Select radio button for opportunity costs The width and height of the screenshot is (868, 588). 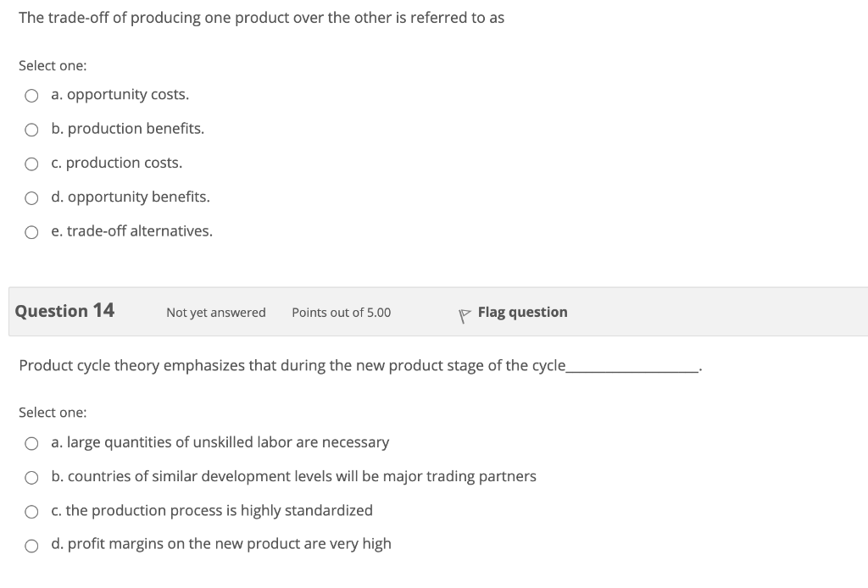(31, 95)
